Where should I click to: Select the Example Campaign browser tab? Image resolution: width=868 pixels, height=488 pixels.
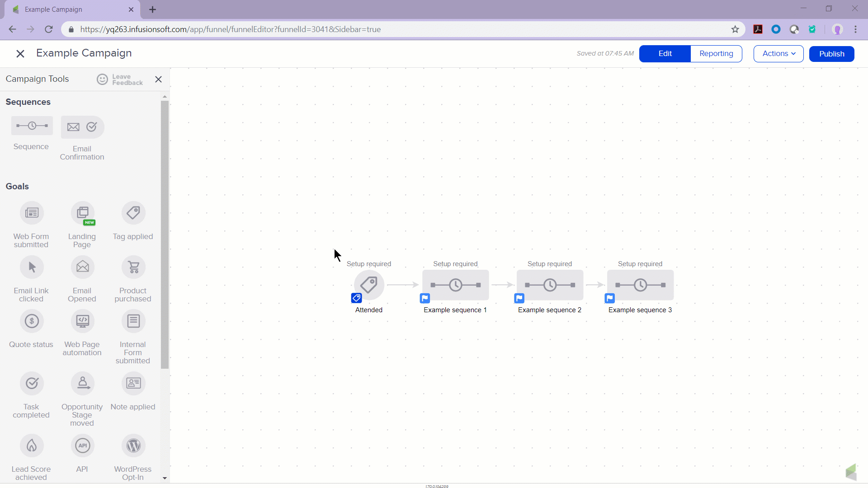point(68,9)
